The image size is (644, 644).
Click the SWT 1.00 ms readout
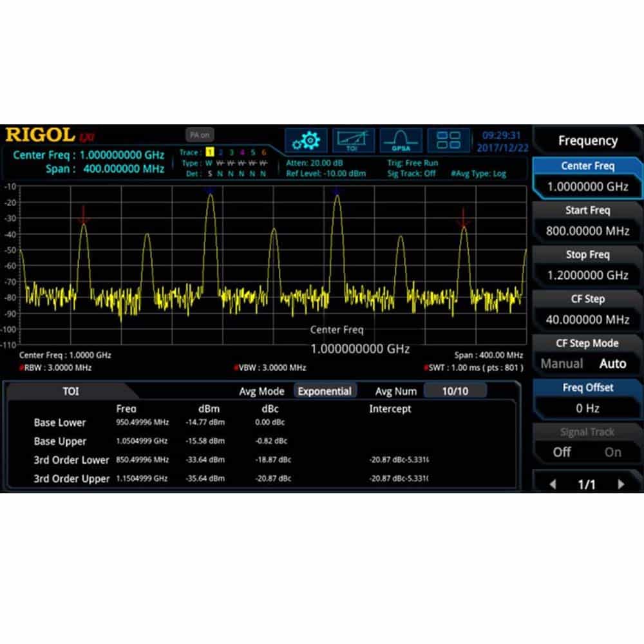[x=475, y=368]
